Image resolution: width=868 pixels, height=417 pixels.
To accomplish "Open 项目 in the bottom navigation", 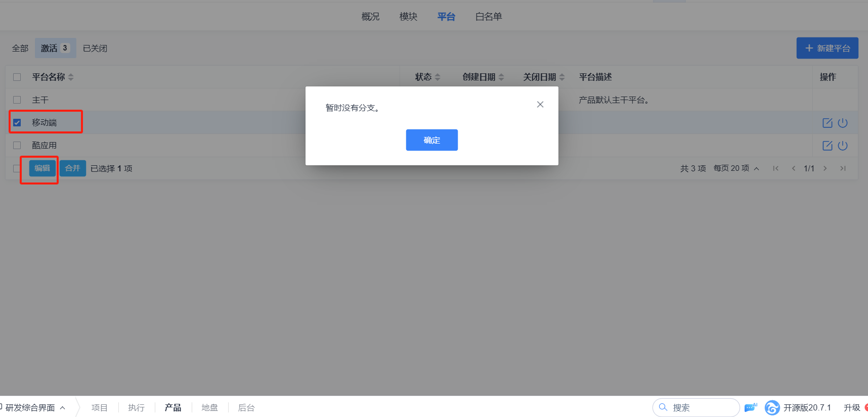I will (100, 407).
